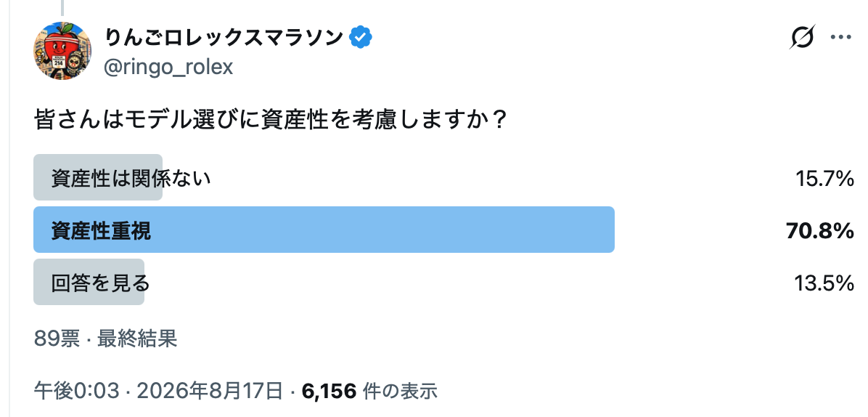868x417 pixels.
Task: Click the 2026年8月17日 date
Action: [210, 391]
